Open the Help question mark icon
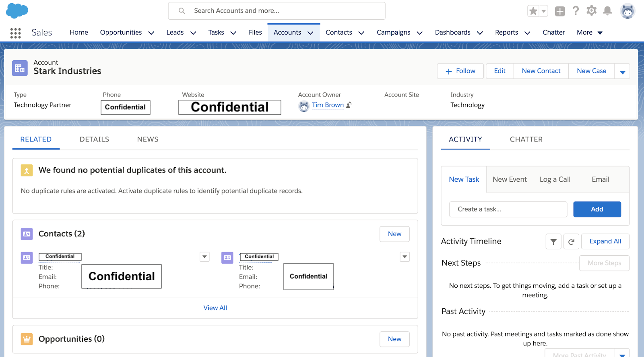 coord(576,11)
